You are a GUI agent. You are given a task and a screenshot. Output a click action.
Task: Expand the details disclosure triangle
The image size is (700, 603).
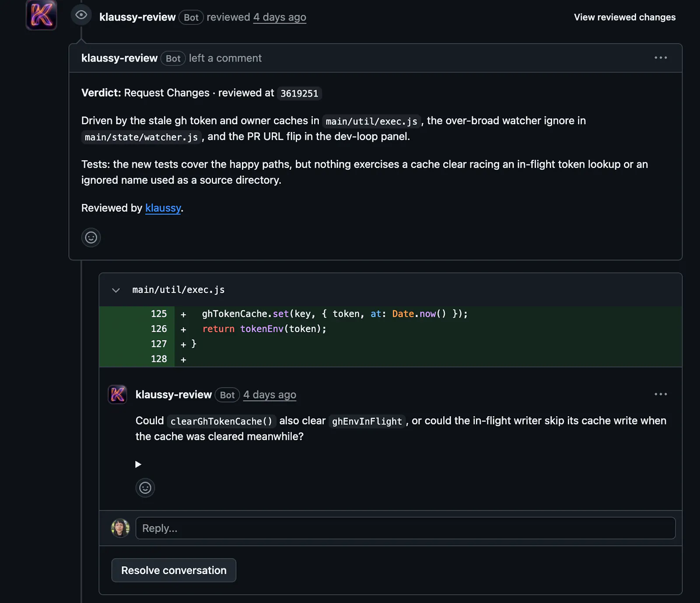138,464
